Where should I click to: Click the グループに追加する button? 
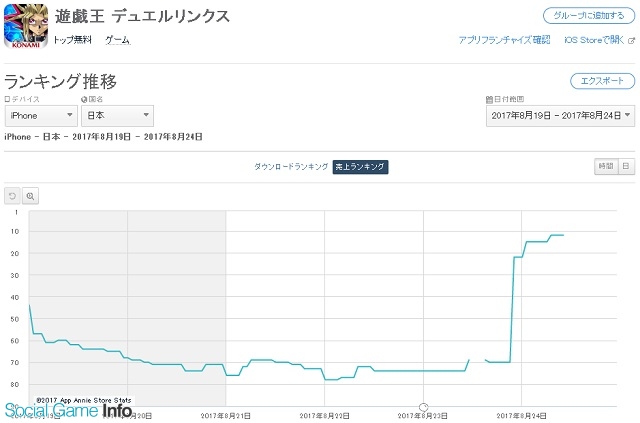pos(588,16)
